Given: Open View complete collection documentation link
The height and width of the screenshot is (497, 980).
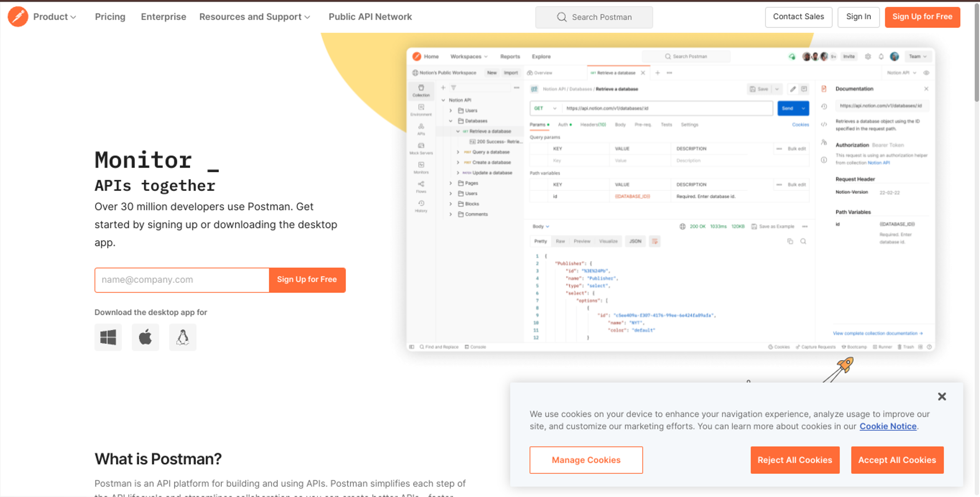Looking at the screenshot, I should (x=878, y=334).
